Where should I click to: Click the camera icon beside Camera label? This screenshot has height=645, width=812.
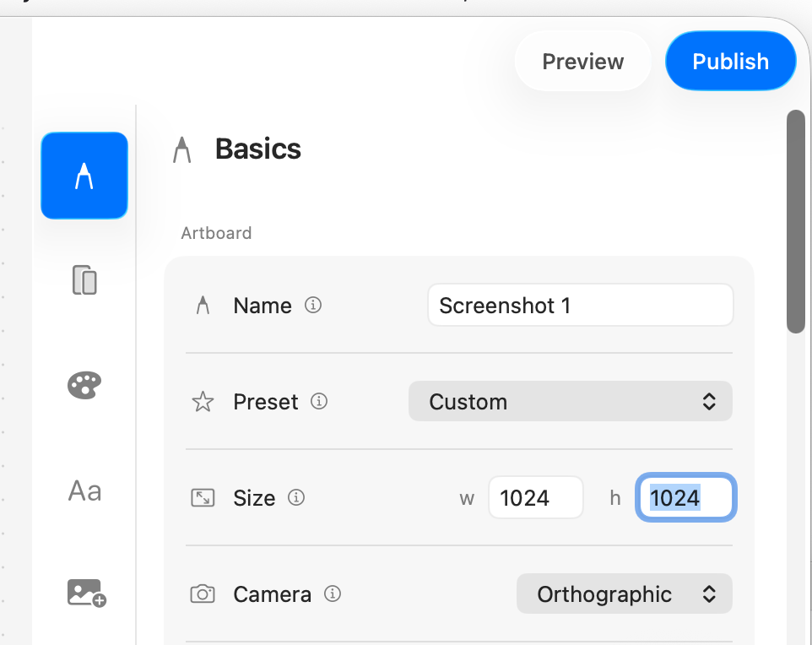(x=203, y=594)
